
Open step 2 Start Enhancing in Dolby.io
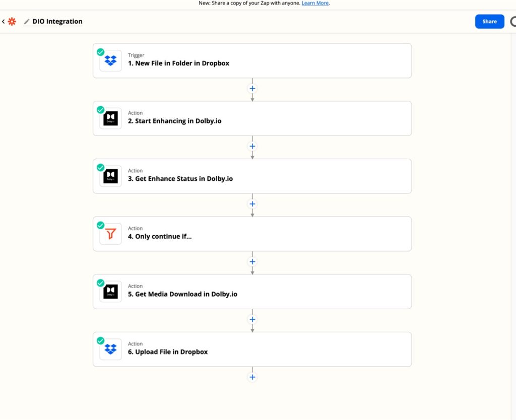[252, 118]
